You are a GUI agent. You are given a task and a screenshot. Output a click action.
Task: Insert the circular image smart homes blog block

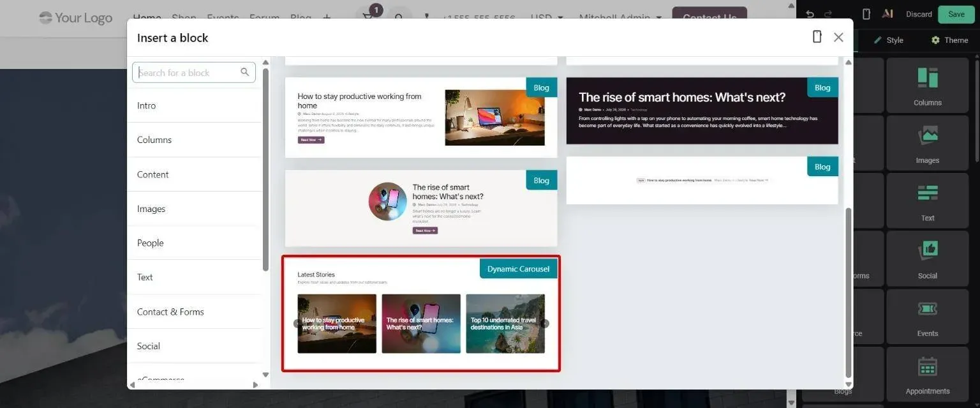pos(421,208)
